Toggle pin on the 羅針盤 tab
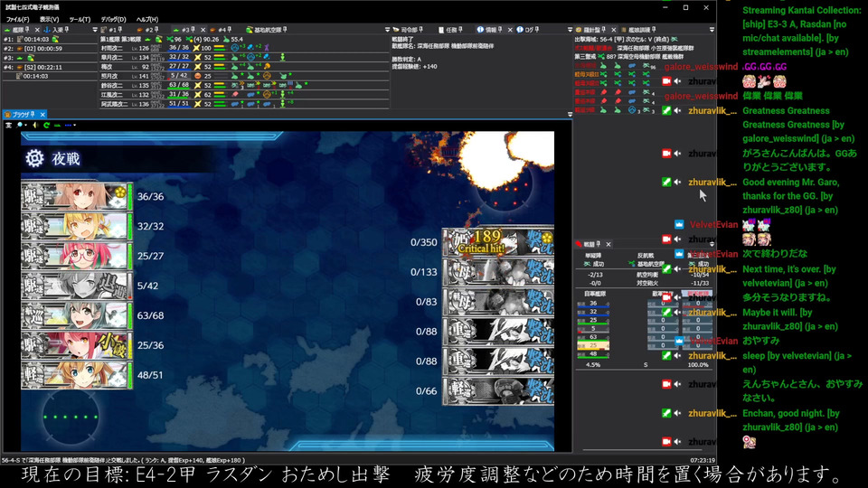The image size is (868, 488). click(x=603, y=30)
